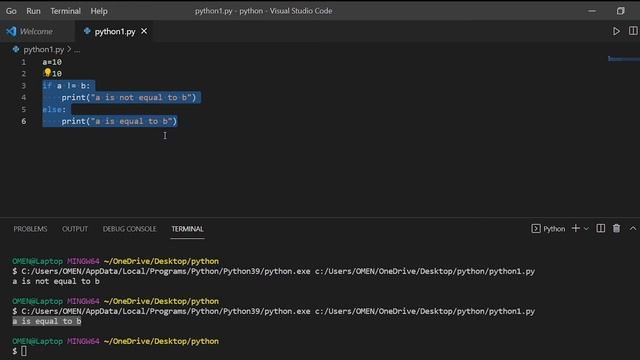Open the new terminal launch profile dropdown

(586, 229)
